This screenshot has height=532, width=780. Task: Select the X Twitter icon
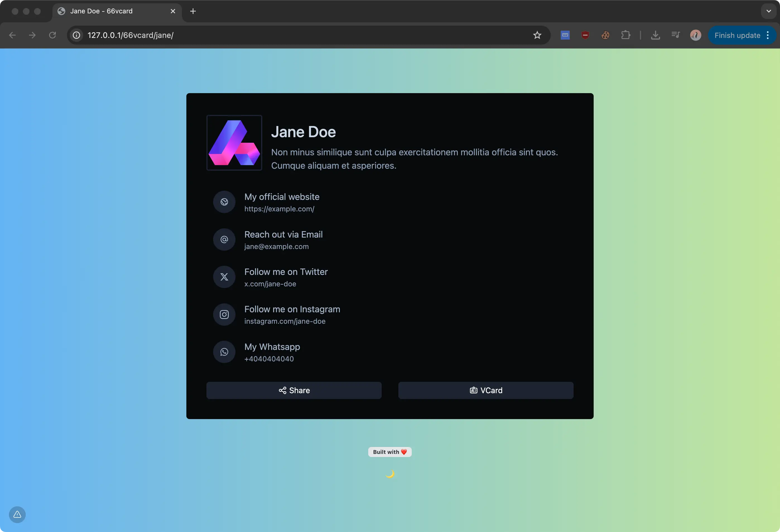[x=224, y=277]
